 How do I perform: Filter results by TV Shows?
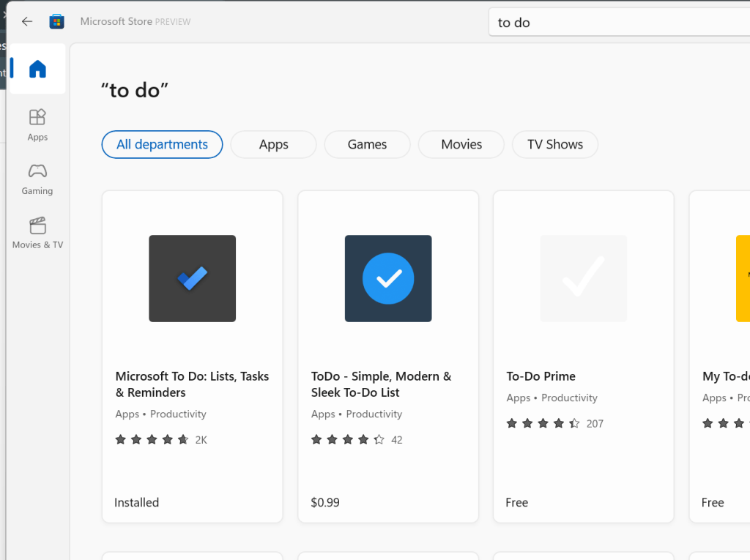(x=555, y=144)
